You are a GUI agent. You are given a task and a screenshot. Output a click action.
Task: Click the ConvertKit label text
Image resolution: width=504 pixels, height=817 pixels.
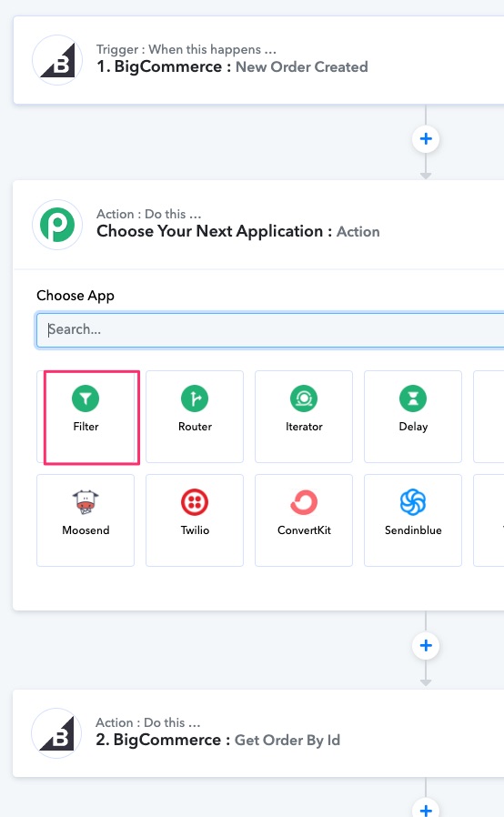(304, 530)
